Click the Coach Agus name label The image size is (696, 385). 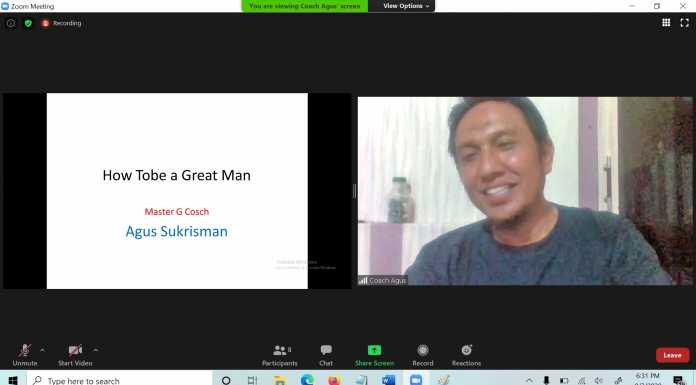pos(383,281)
